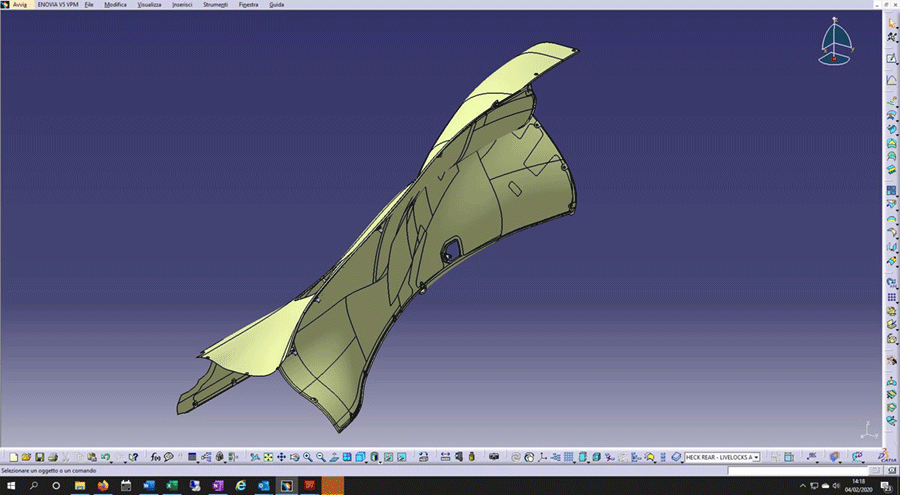Viewport: 900px width, 495px height.
Task: Toggle Hide/Show for selected object
Action: (386, 457)
